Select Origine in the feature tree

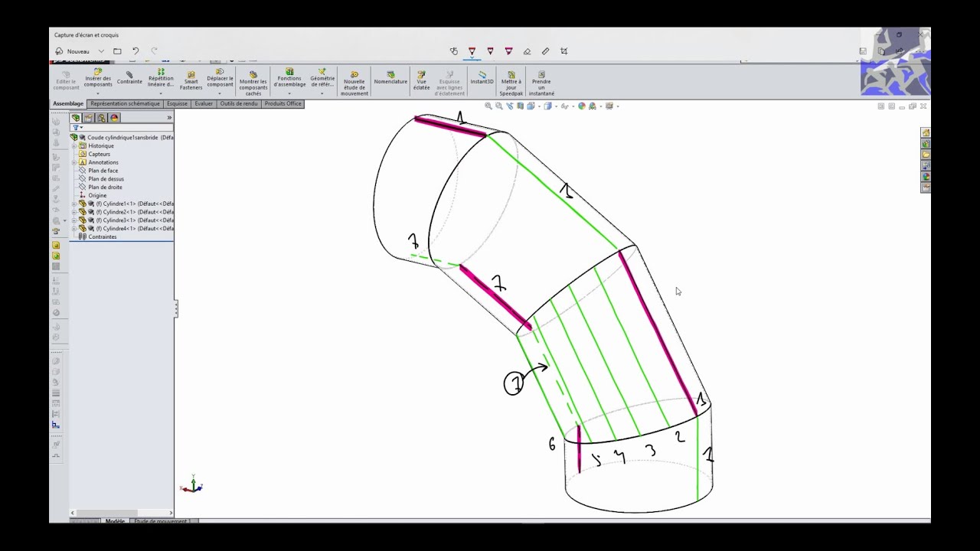click(96, 195)
